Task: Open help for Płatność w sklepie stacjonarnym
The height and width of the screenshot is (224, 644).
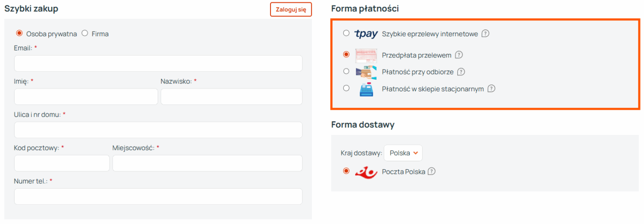Action: coord(491,89)
